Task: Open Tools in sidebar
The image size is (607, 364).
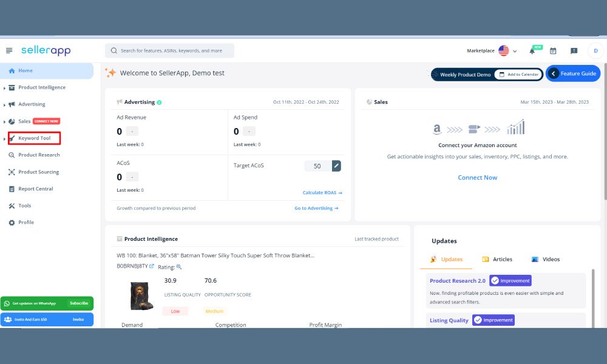Action: 24,206
